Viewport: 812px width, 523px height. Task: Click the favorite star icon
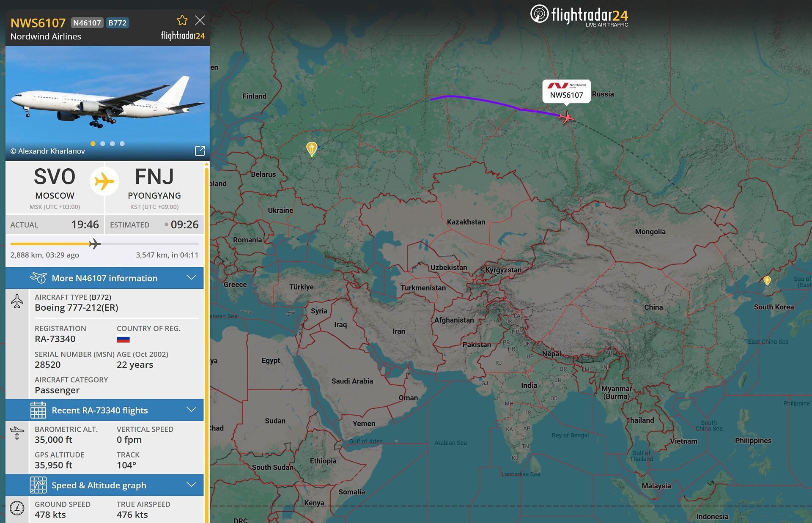[182, 20]
